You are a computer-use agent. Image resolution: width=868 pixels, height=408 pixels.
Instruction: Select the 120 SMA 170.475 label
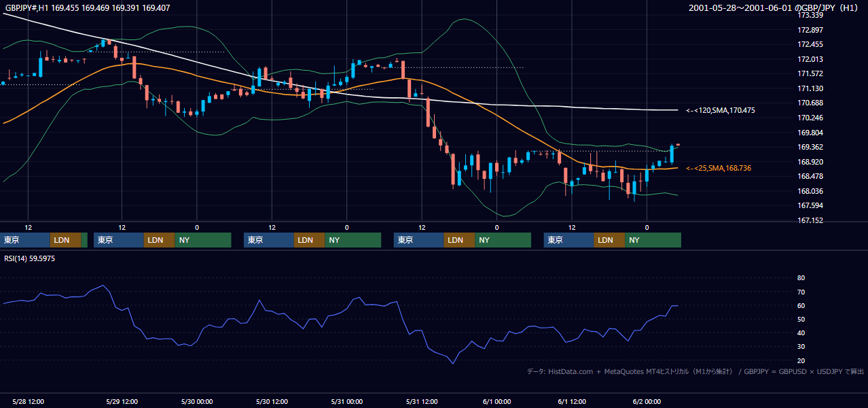[x=721, y=110]
